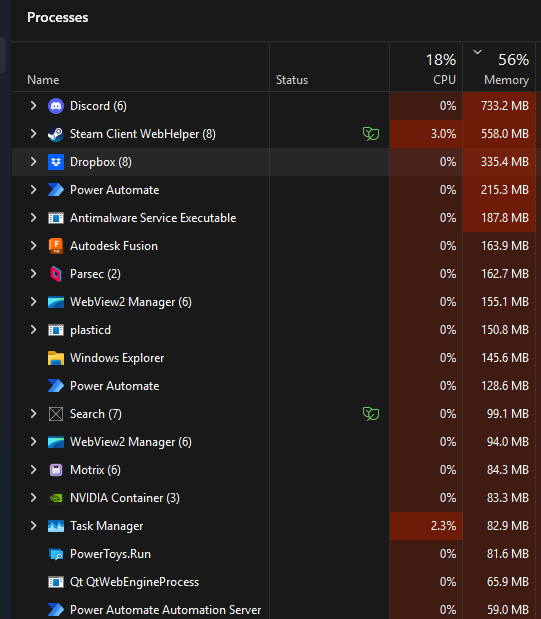
Task: Expand the Discord (6) process group
Action: tap(34, 106)
